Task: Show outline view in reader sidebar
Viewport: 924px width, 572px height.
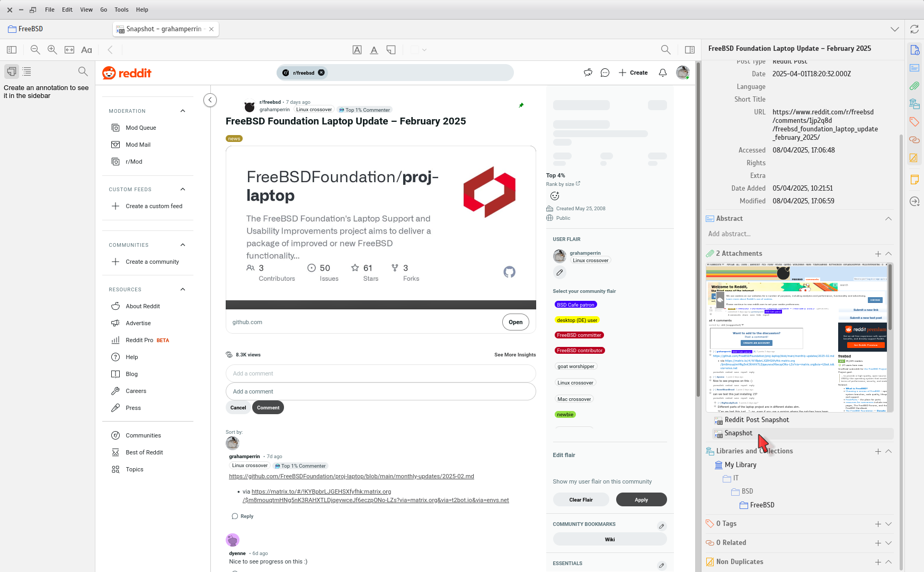Action: pos(27,71)
